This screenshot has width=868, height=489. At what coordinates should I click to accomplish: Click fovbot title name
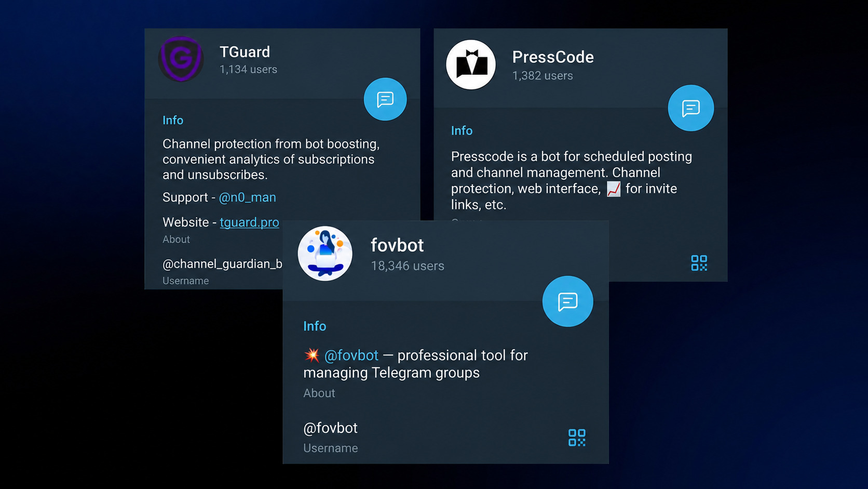pyautogui.click(x=397, y=245)
